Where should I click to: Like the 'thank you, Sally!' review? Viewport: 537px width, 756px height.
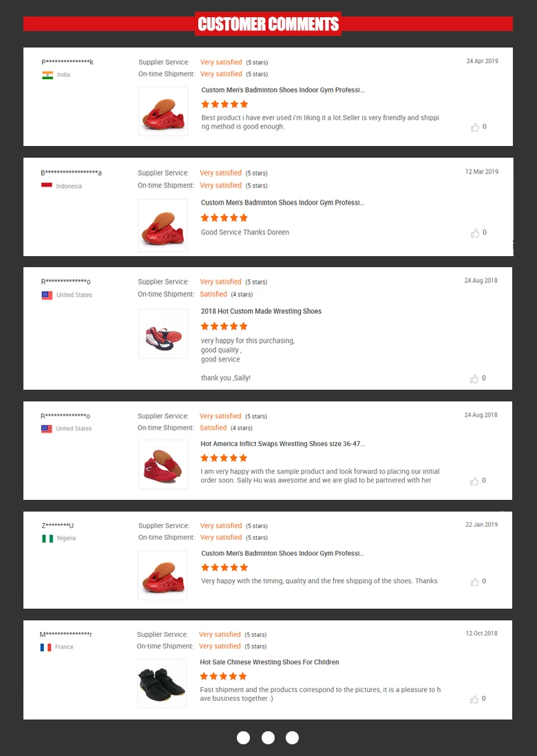pos(474,379)
